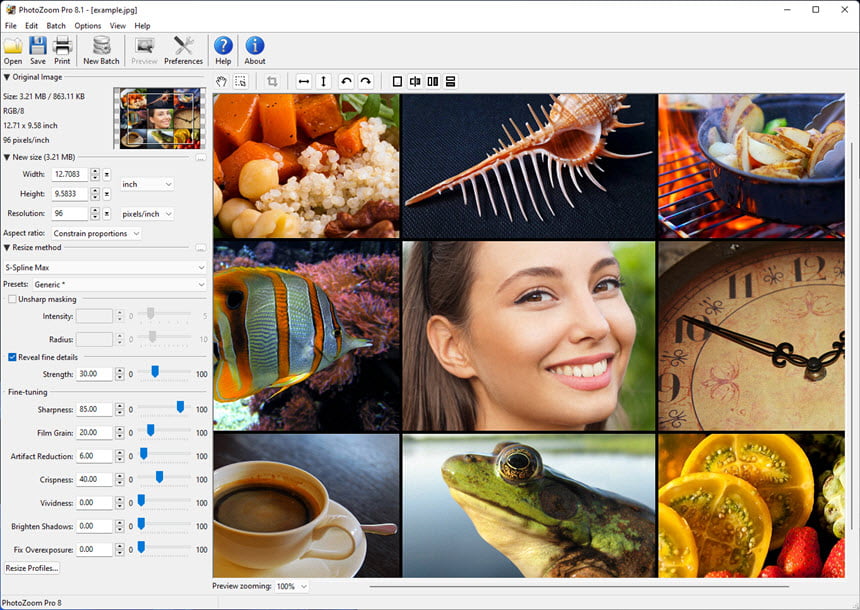Click the Width unit lock icon
The width and height of the screenshot is (860, 610).
pyautogui.click(x=107, y=174)
